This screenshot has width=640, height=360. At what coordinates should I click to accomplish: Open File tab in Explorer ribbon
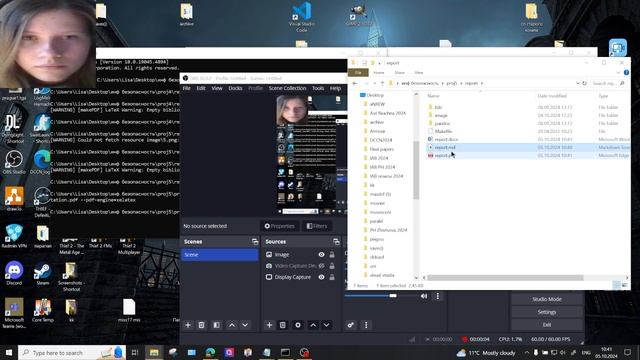(358, 73)
